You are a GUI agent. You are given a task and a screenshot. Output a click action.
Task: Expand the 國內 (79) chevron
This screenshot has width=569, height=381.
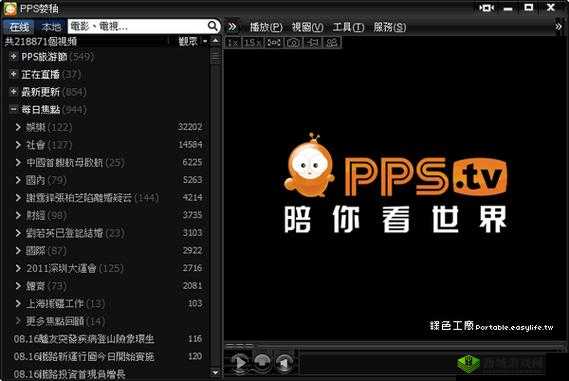(x=18, y=180)
